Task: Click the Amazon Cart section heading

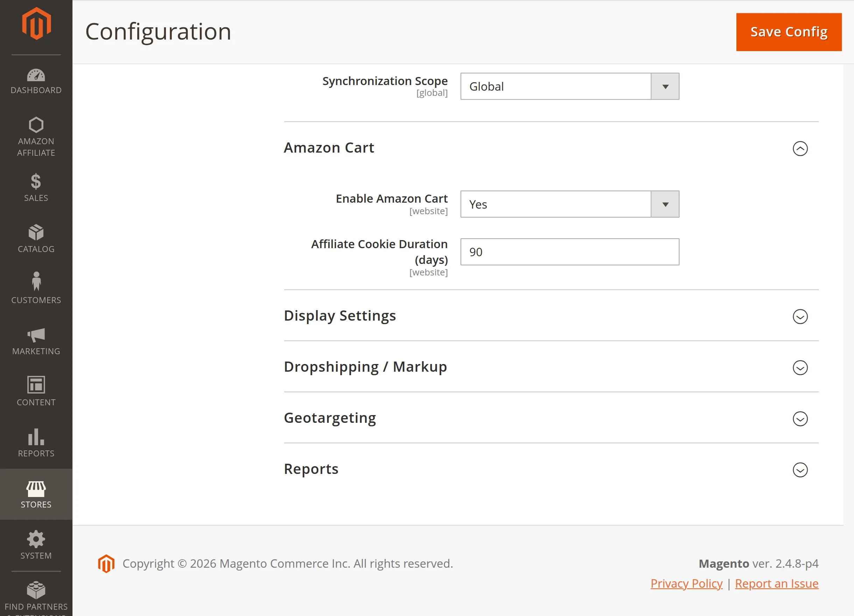Action: tap(329, 148)
